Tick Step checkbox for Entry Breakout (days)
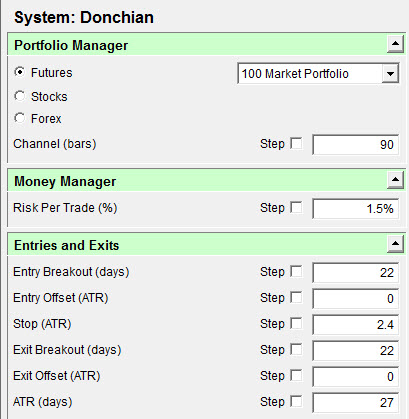Image resolution: width=409 pixels, height=419 pixels. tap(296, 271)
